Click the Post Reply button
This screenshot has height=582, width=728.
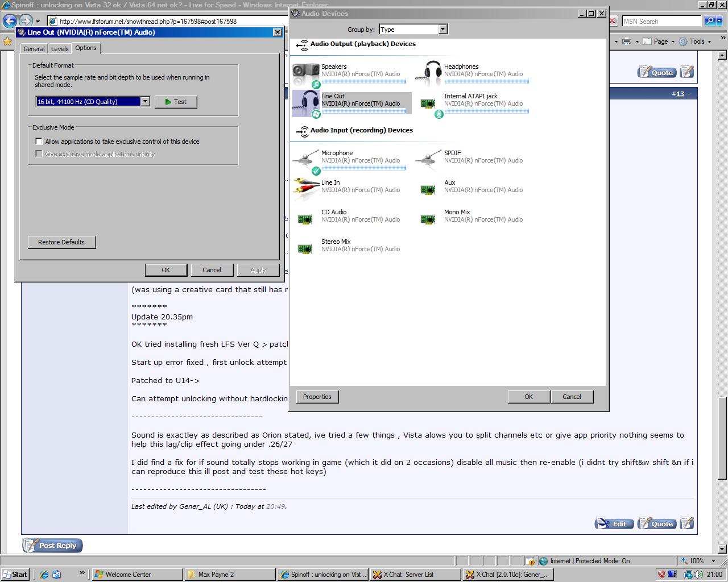[52, 546]
